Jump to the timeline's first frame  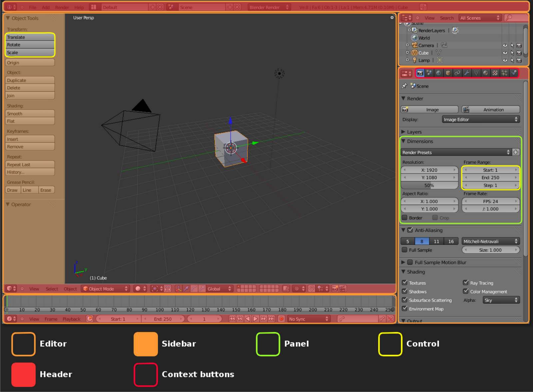click(x=232, y=319)
